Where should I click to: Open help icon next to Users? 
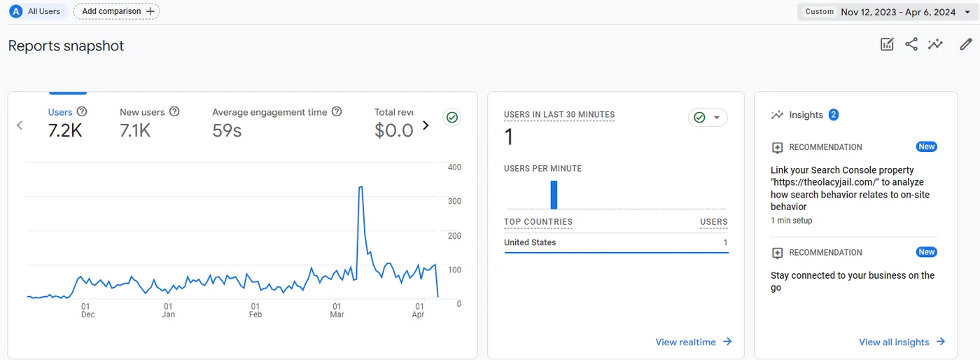[x=82, y=111]
